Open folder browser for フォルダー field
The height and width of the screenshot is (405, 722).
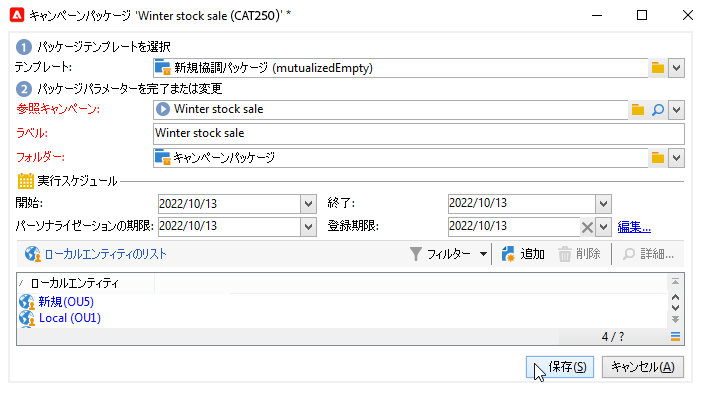[658, 157]
